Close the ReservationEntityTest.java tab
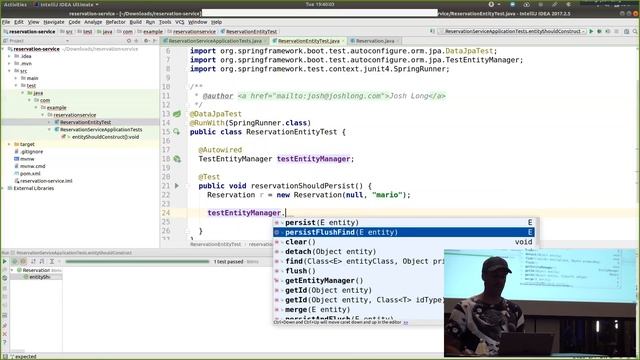 343,41
